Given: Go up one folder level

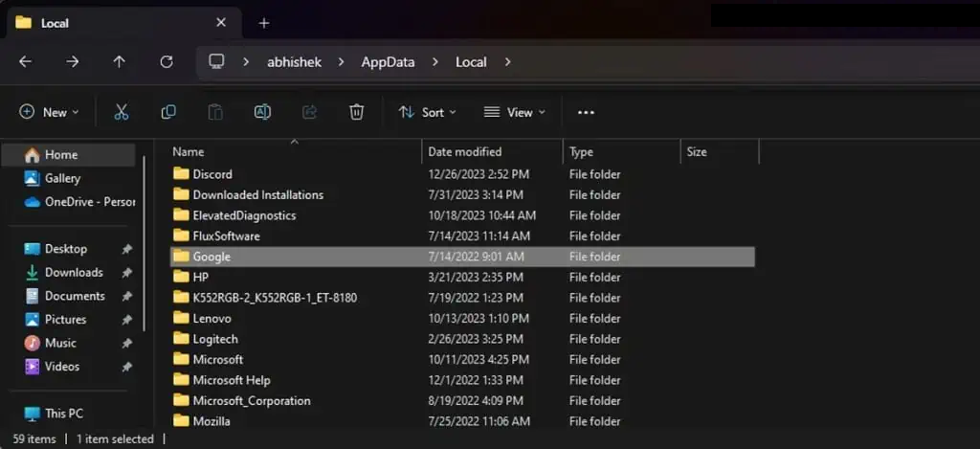Looking at the screenshot, I should coord(119,62).
